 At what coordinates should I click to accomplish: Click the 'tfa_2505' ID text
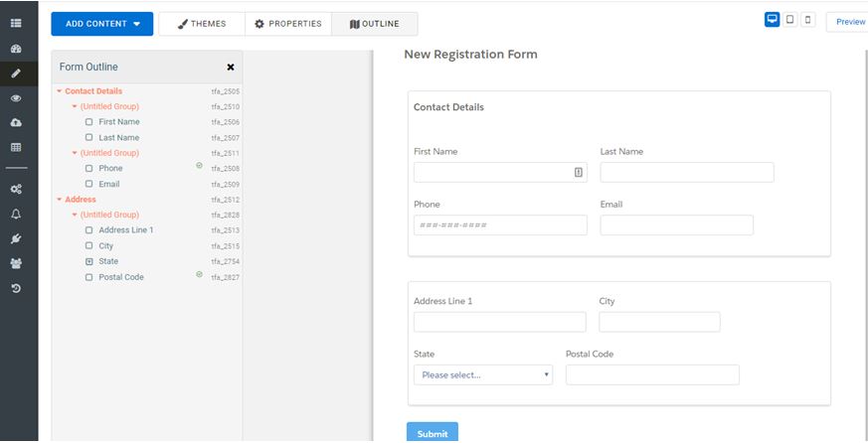click(x=226, y=91)
